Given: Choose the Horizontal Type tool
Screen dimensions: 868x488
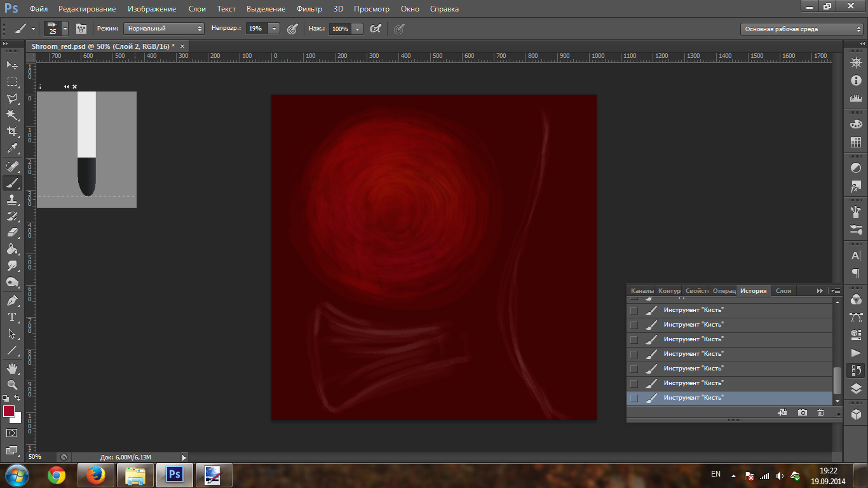Looking at the screenshot, I should 12,317.
